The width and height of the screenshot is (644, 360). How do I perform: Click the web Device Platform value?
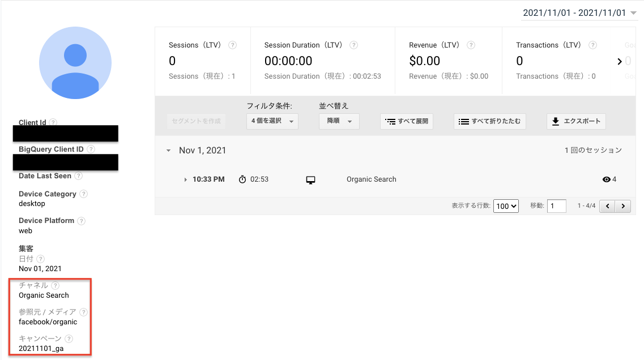click(25, 231)
